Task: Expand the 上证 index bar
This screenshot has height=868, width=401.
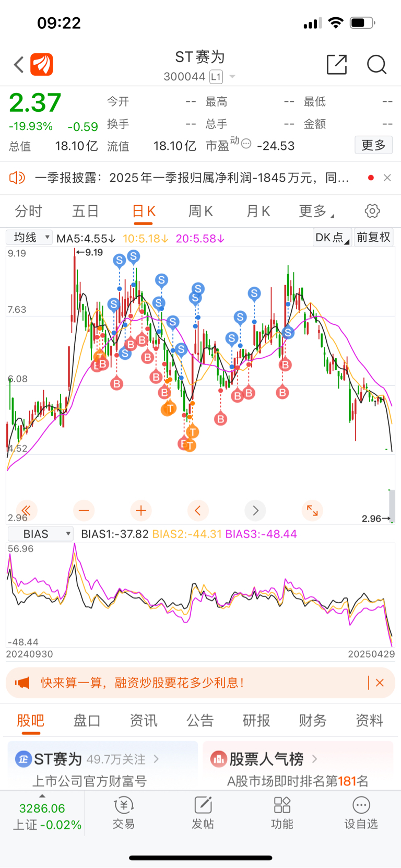Action: point(43,814)
